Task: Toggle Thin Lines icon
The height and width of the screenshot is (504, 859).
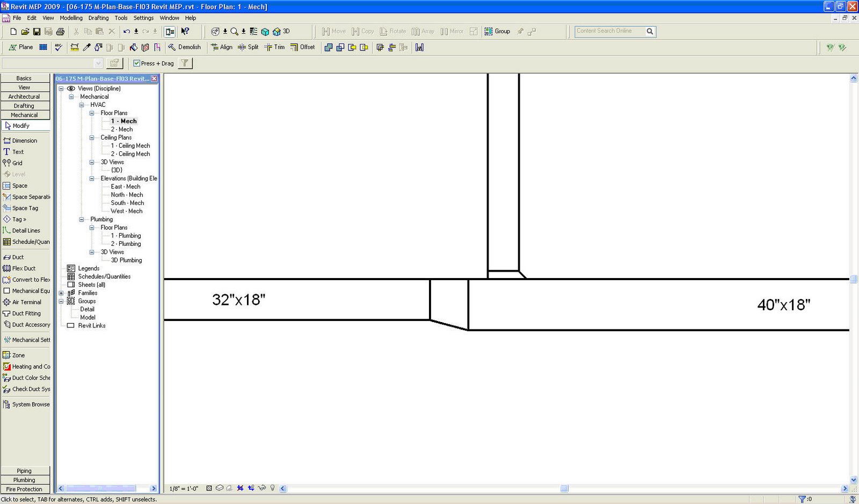Action: tap(253, 32)
